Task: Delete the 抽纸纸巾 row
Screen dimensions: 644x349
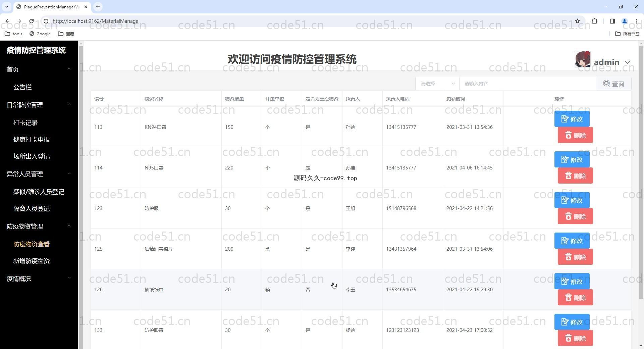Action: pos(575,298)
